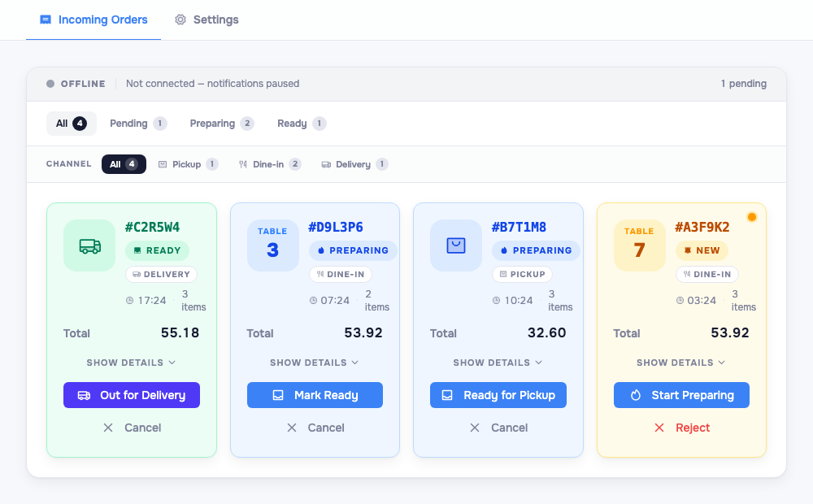Image resolution: width=813 pixels, height=504 pixels.
Task: Click Not connected notifications paused message
Action: (212, 84)
